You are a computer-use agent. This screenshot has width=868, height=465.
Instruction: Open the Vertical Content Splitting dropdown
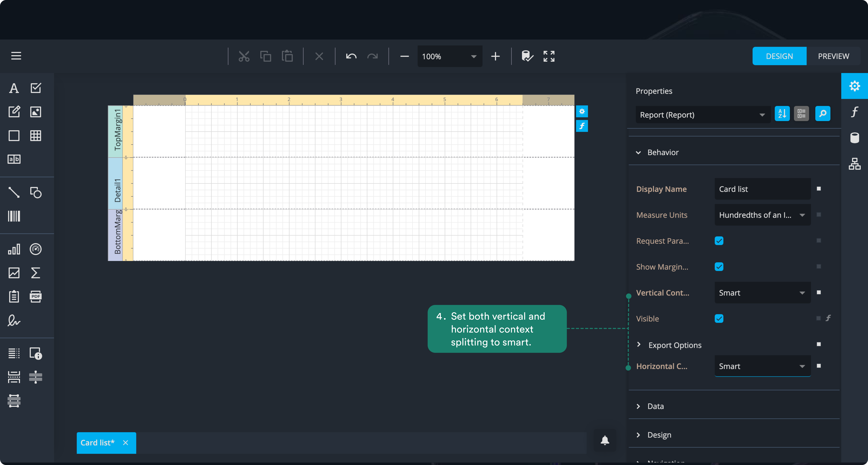pyautogui.click(x=763, y=293)
